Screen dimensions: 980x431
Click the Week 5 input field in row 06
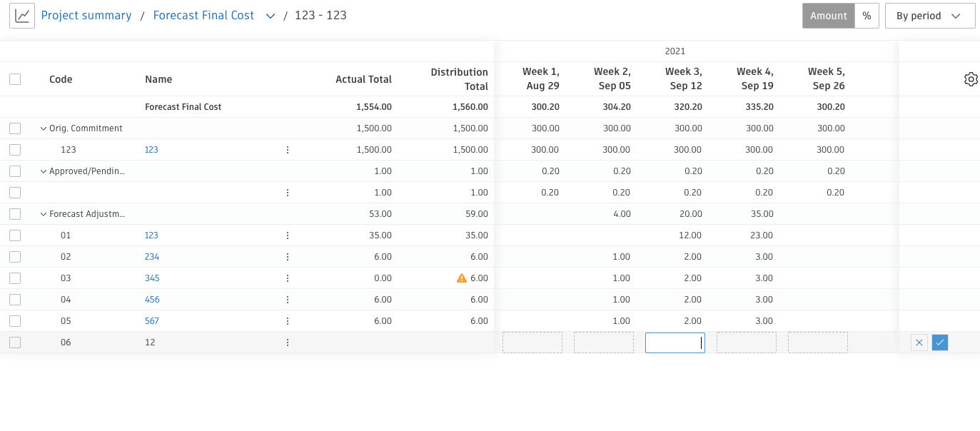click(818, 343)
